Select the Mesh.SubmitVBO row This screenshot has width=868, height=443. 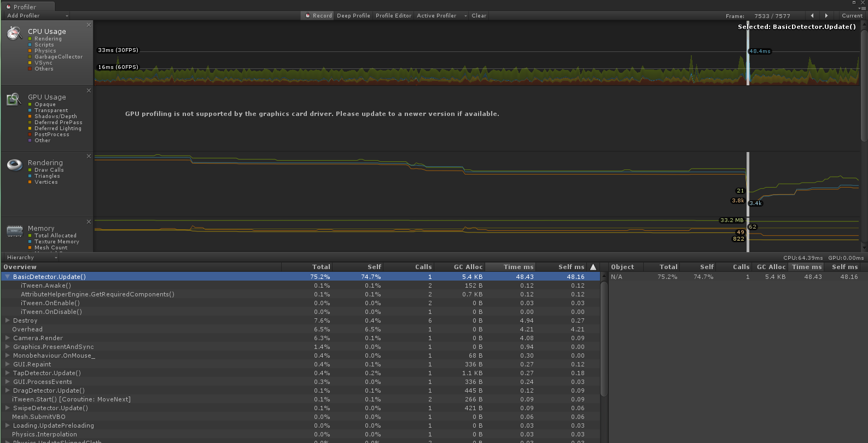pyautogui.click(x=300, y=417)
